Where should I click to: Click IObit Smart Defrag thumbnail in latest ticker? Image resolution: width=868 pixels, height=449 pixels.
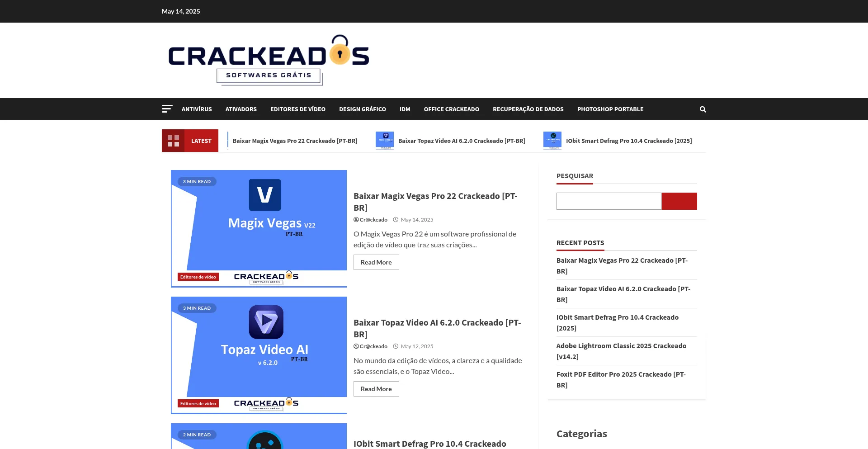click(x=552, y=140)
